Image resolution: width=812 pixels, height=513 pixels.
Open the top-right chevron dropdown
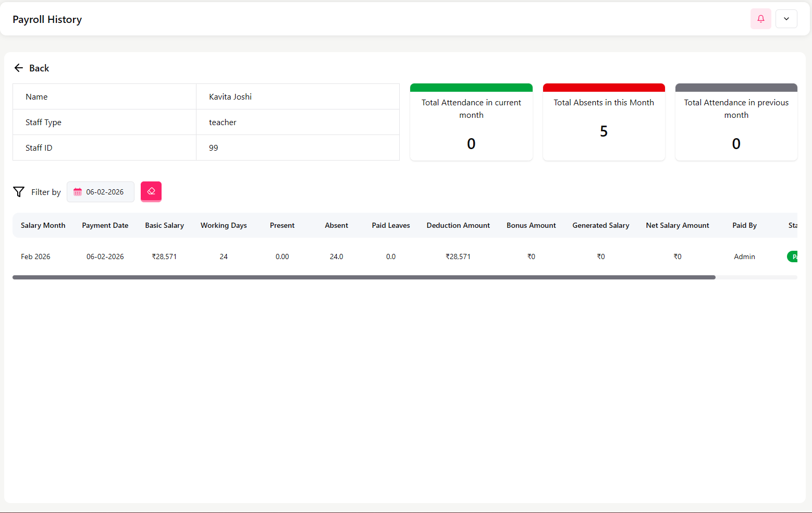coord(786,19)
